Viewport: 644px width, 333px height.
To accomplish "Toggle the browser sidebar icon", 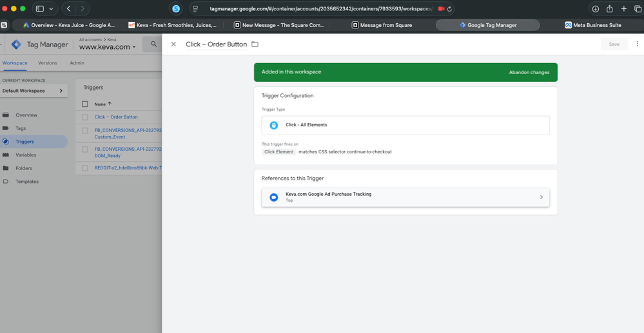I will [x=40, y=8].
